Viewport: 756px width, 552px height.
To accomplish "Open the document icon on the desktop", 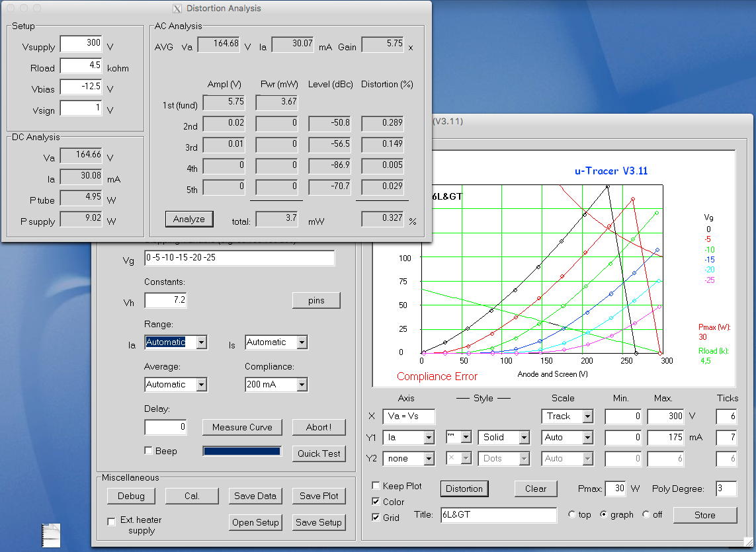I will (x=52, y=534).
